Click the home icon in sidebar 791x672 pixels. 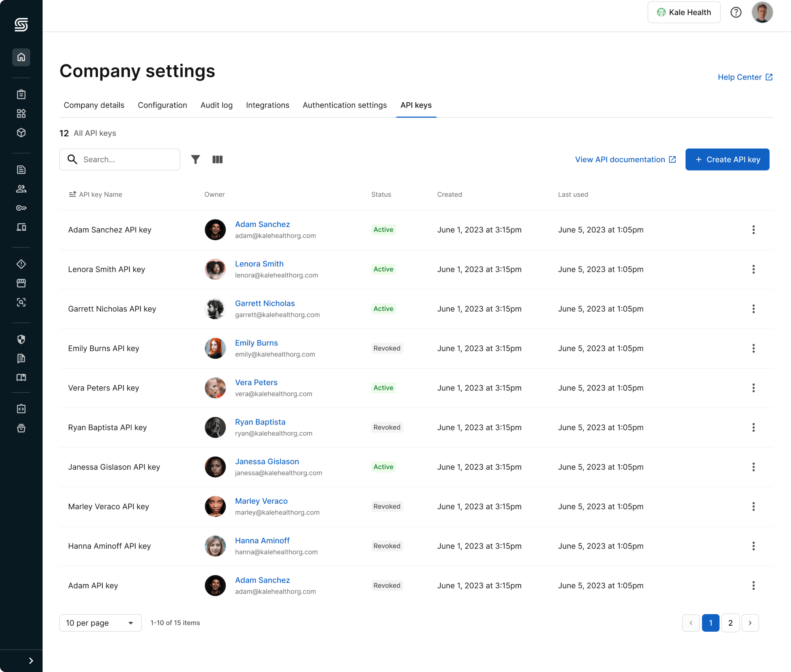point(21,57)
